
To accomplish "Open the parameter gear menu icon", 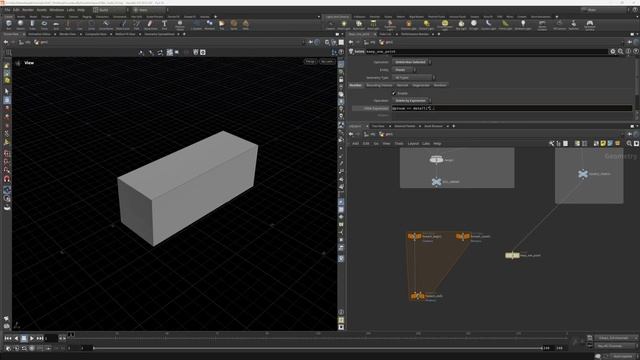I will pyautogui.click(x=613, y=52).
